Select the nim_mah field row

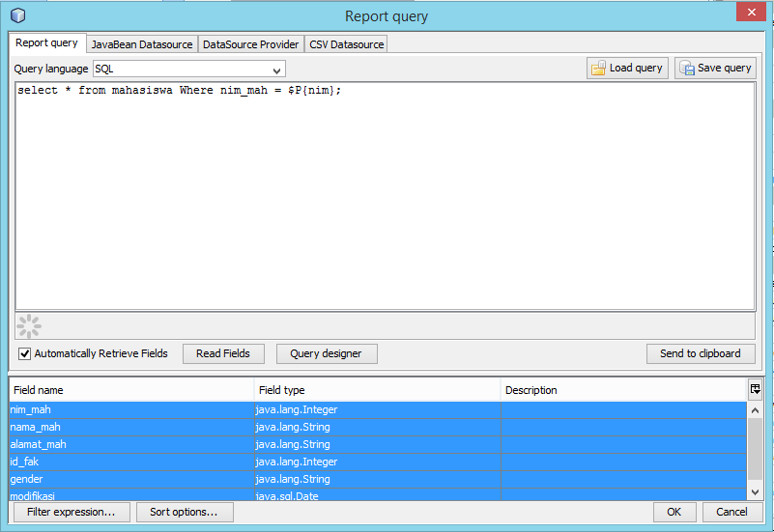pyautogui.click(x=378, y=409)
